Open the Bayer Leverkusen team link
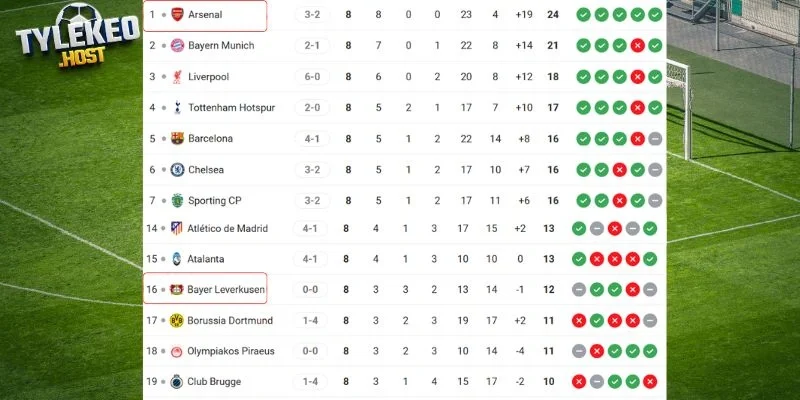The width and height of the screenshot is (800, 400). (225, 289)
